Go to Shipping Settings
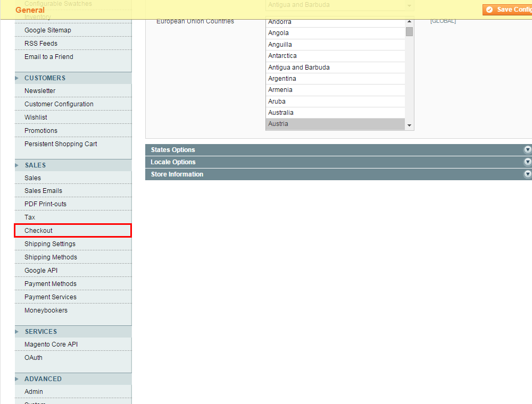This screenshot has width=532, height=404. (73, 243)
